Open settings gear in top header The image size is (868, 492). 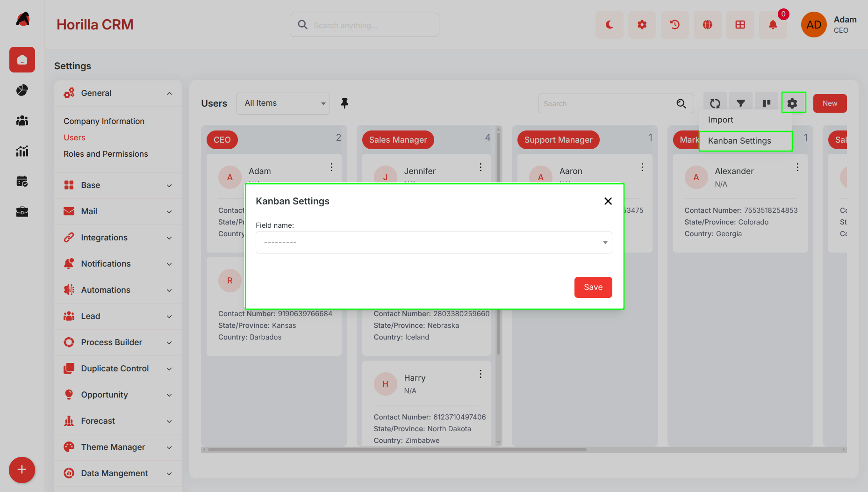click(642, 25)
